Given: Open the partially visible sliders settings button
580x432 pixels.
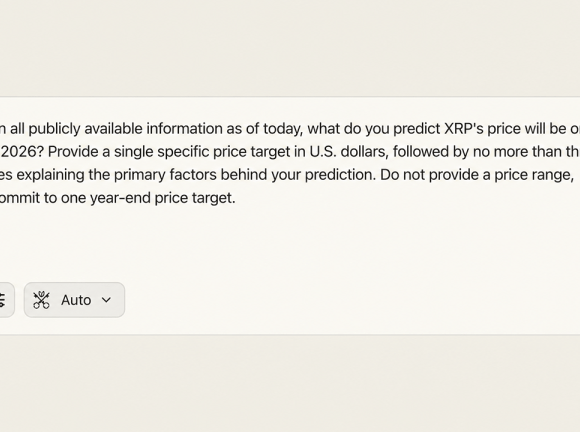Looking at the screenshot, I should pos(4,300).
